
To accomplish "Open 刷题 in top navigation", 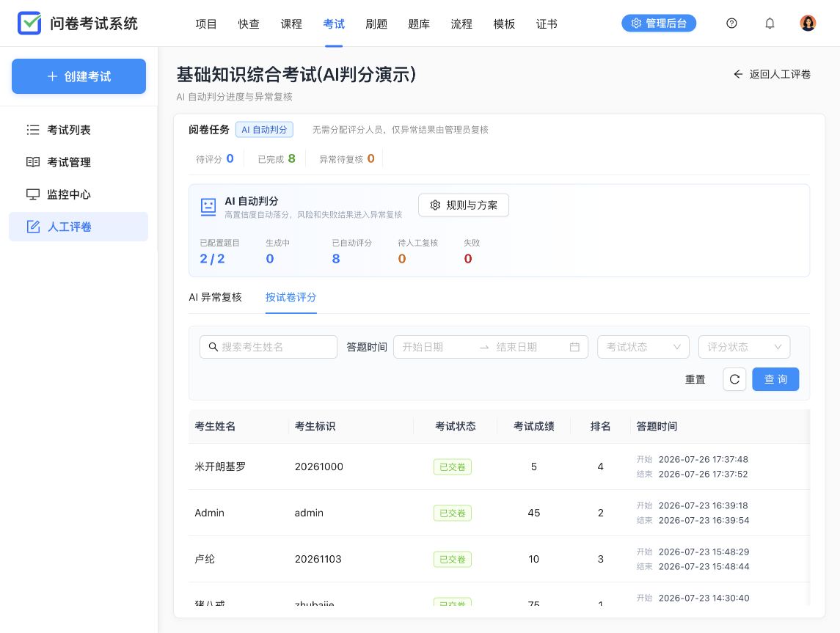I will point(376,24).
